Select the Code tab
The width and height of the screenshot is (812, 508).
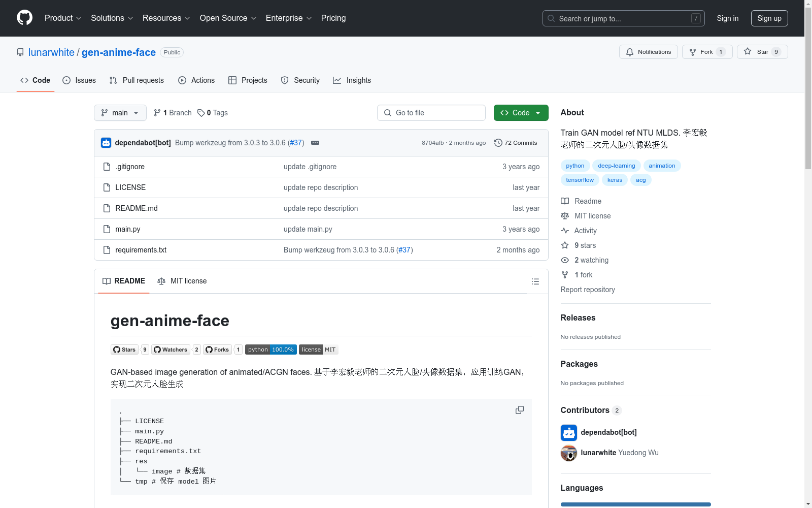click(35, 80)
